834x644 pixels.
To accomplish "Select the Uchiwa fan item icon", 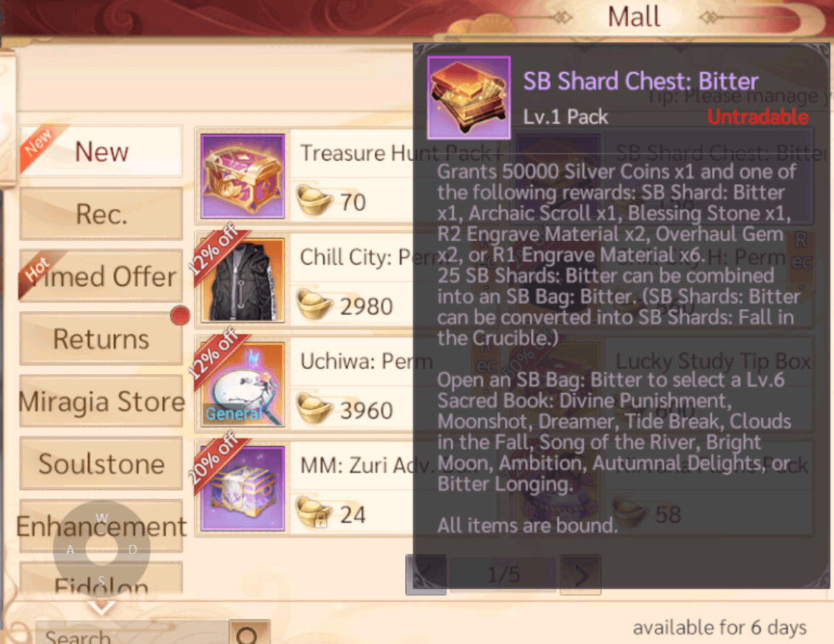I will tap(243, 384).
